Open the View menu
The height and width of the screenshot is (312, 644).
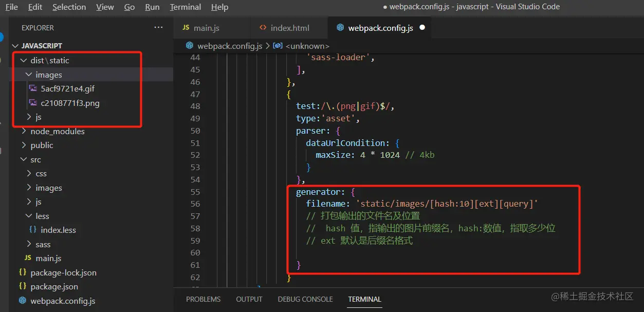tap(105, 7)
